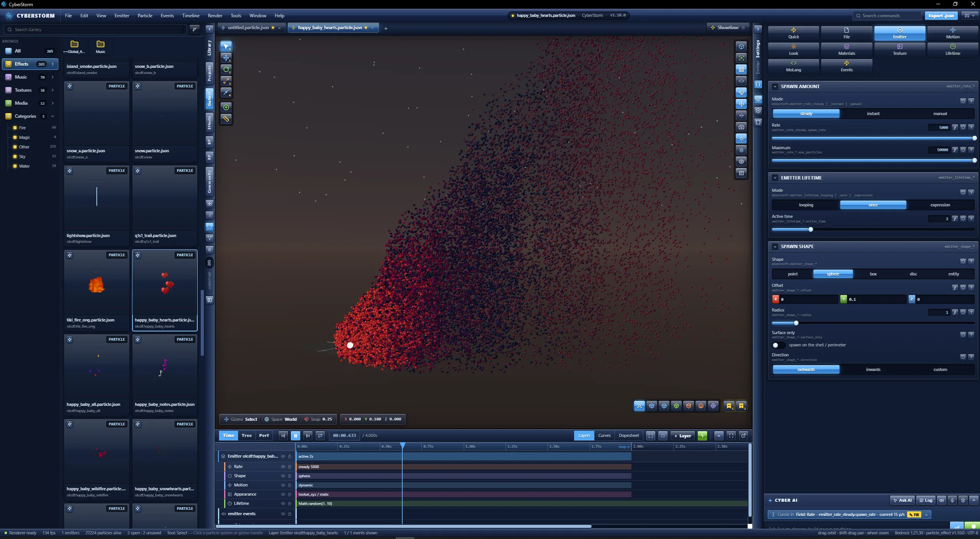Open the timeline dropdown next to add layer

(x=719, y=435)
